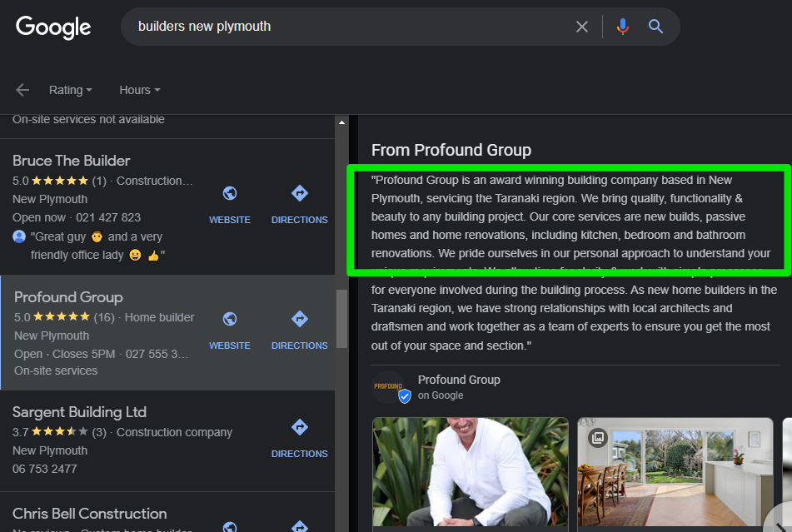Clear the search query with X icon
The height and width of the screenshot is (532, 792).
point(582,27)
